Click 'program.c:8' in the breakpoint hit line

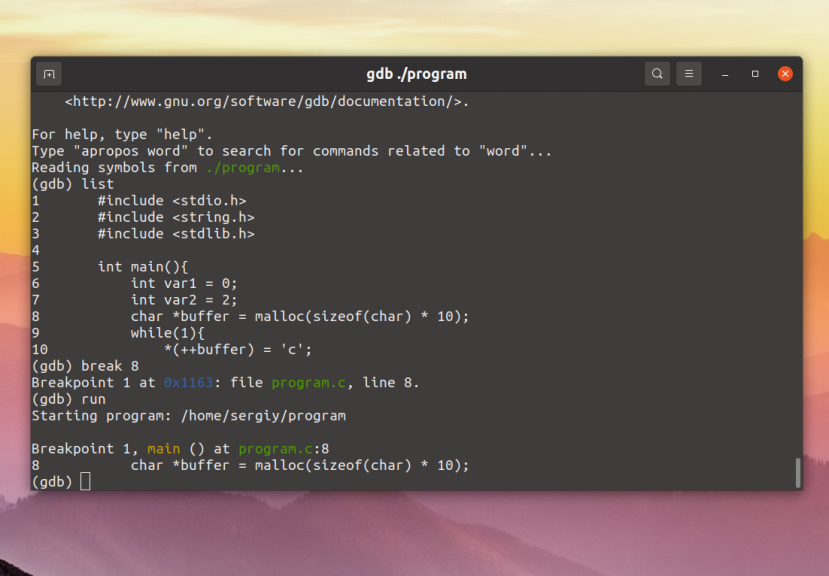[x=283, y=449]
